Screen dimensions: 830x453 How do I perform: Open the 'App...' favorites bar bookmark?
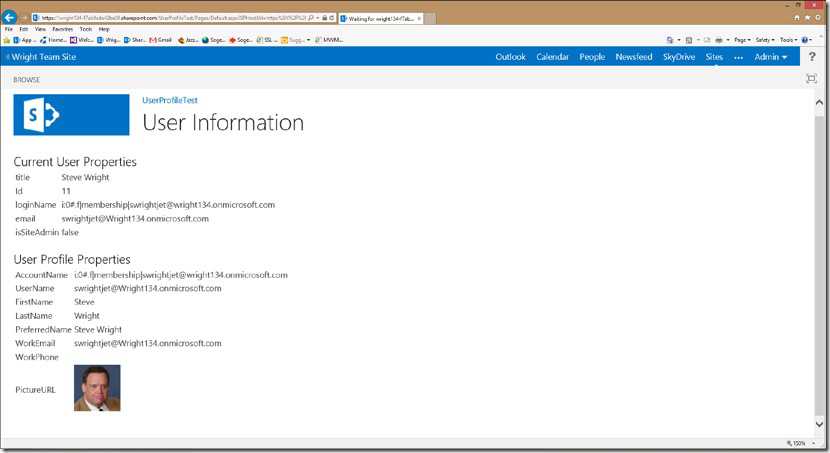23,40
